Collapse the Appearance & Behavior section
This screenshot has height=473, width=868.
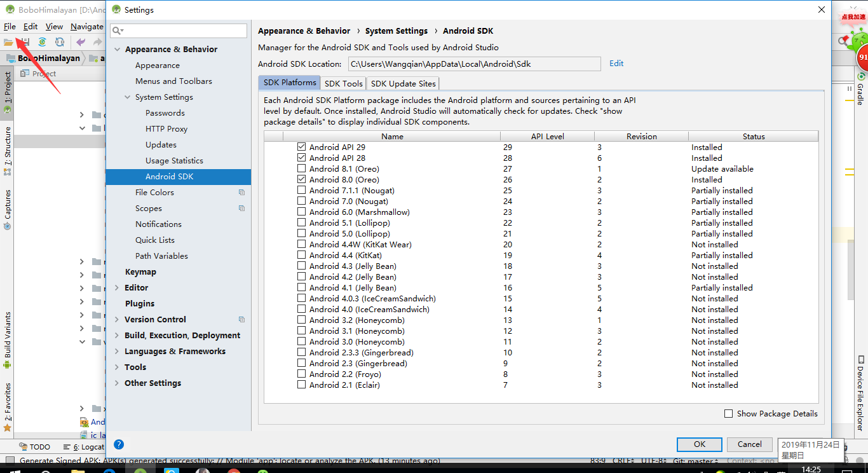tap(117, 49)
